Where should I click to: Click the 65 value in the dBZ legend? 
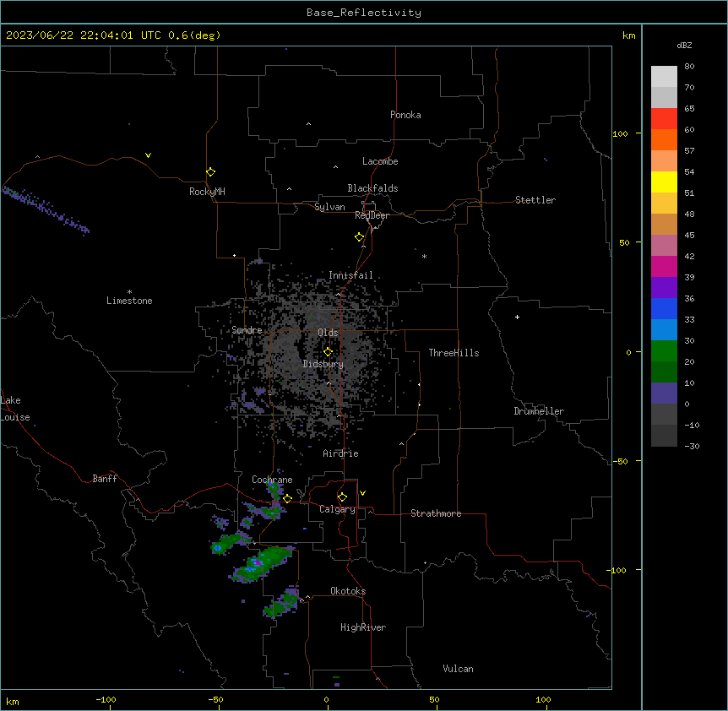pyautogui.click(x=689, y=108)
